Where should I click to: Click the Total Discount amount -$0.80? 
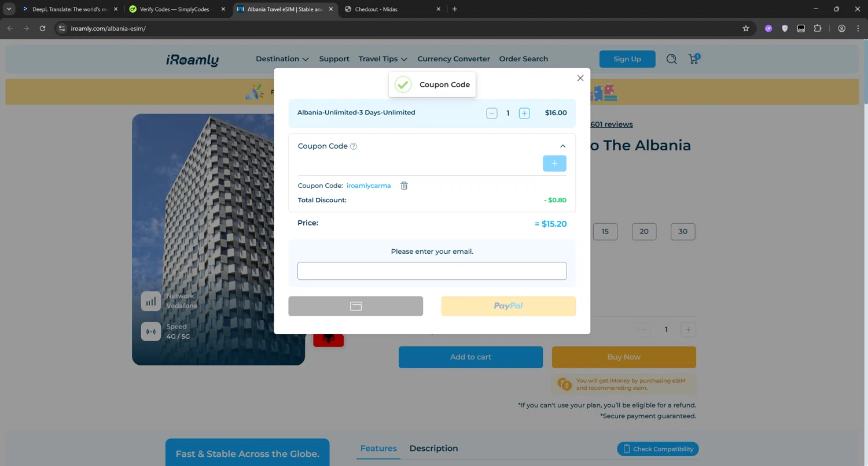tap(556, 201)
